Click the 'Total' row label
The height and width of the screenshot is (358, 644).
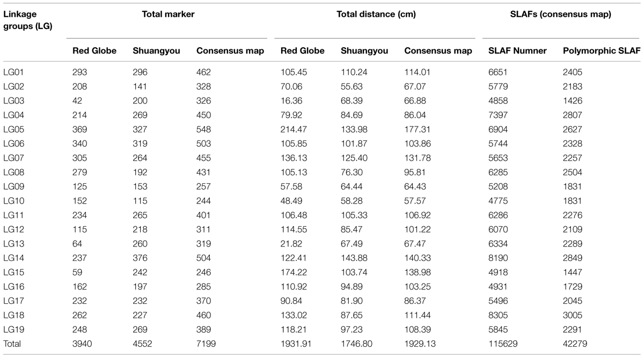[x=12, y=344]
